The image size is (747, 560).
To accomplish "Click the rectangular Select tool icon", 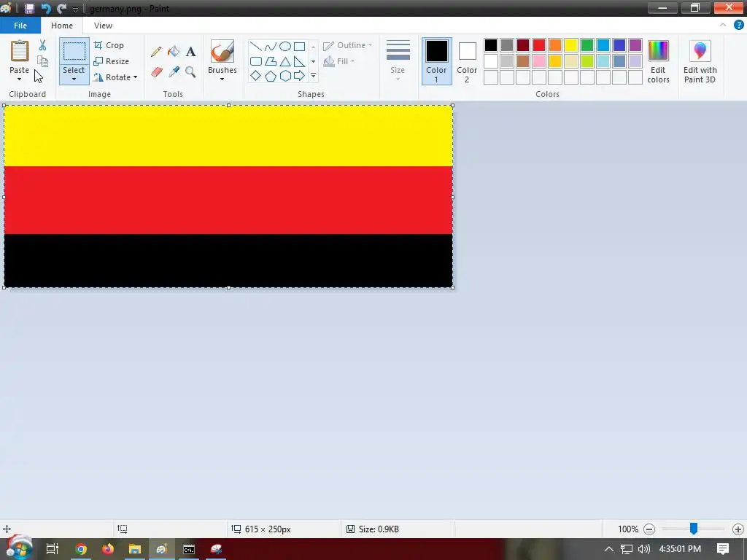I will [74, 52].
